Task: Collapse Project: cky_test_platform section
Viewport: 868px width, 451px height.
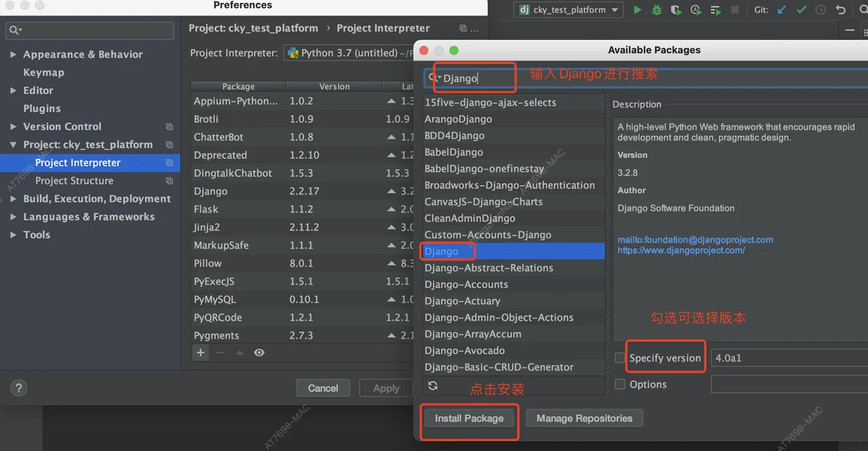Action: click(x=13, y=145)
